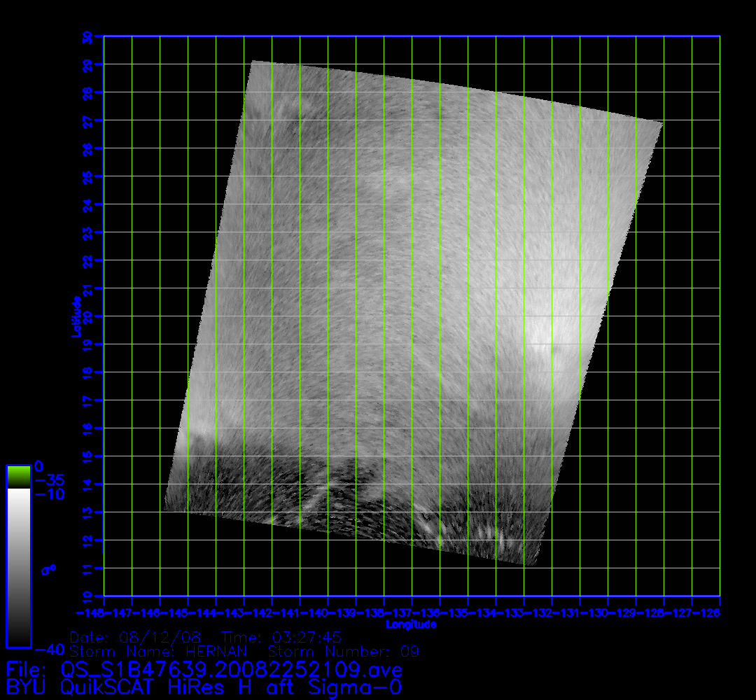Click the white top of the grayscale colorbar
The height and width of the screenshot is (700, 756).
click(18, 497)
